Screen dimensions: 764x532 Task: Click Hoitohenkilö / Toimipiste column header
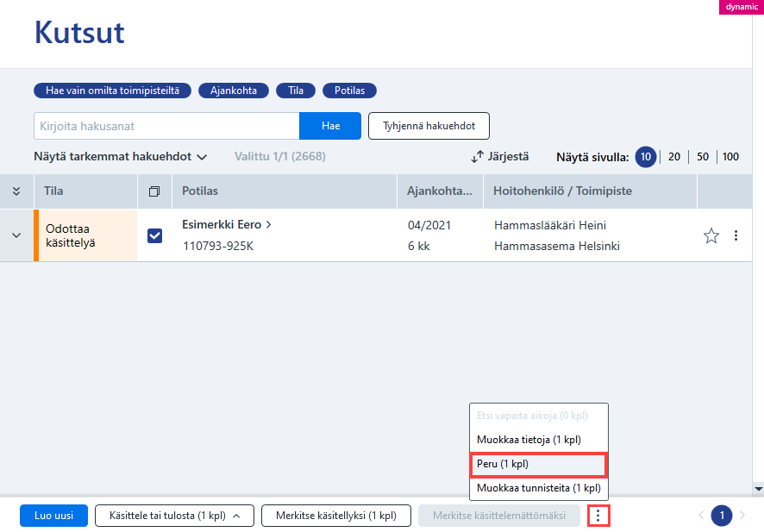[590, 191]
